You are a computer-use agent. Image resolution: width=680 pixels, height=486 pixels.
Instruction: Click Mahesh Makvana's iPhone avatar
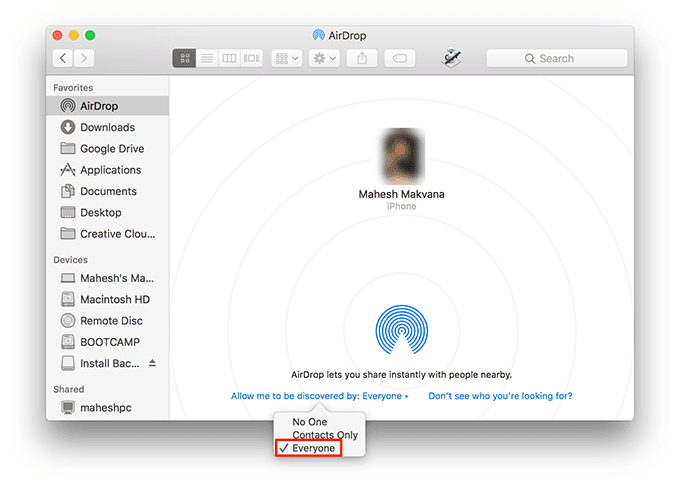[402, 157]
